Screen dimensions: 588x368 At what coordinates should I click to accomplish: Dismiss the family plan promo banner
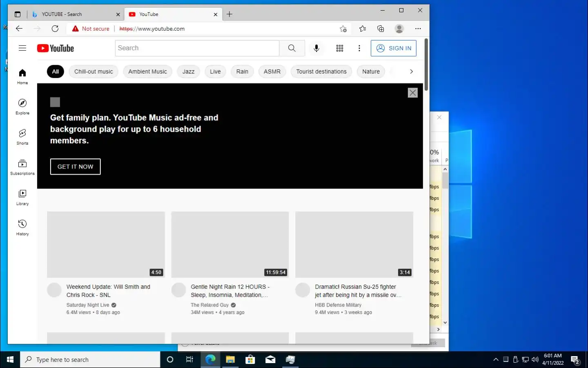(413, 93)
